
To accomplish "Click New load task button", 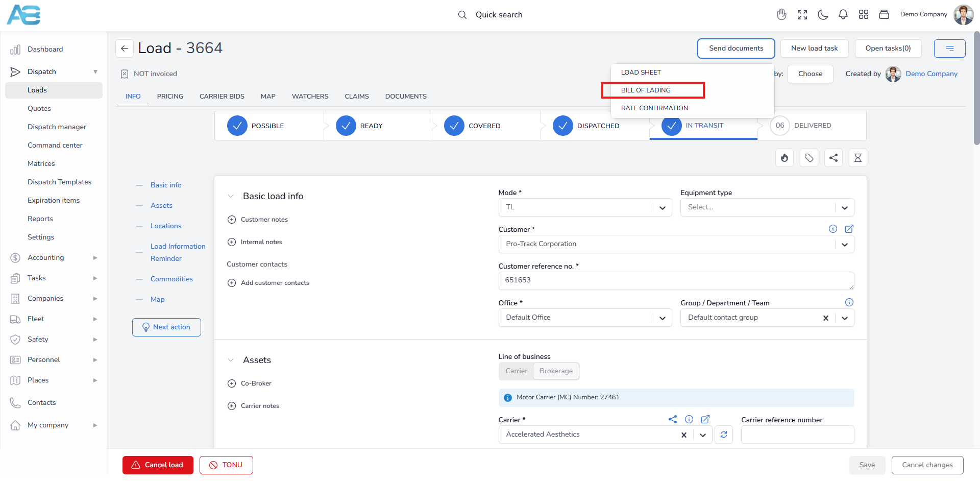I will (814, 49).
